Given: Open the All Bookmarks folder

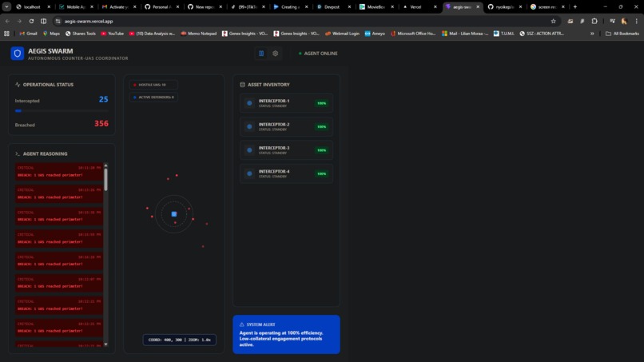Looking at the screenshot, I should tap(622, 34).
